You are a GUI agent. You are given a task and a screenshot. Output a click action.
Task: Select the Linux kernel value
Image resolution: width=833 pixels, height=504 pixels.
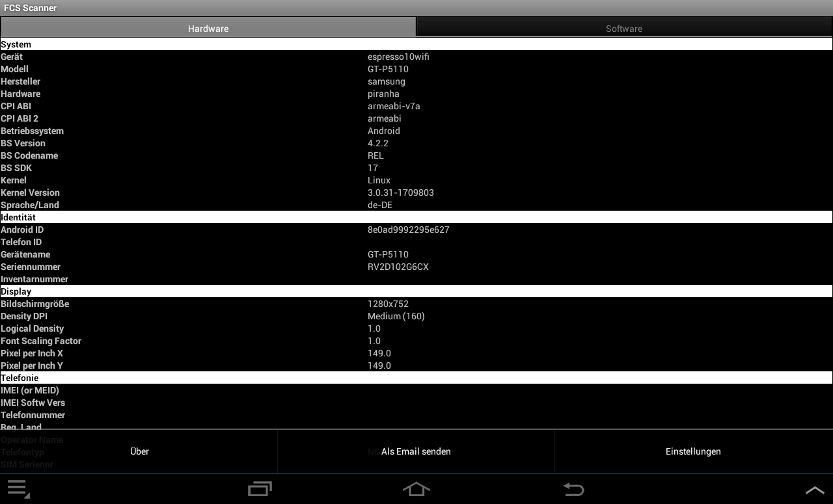click(379, 180)
